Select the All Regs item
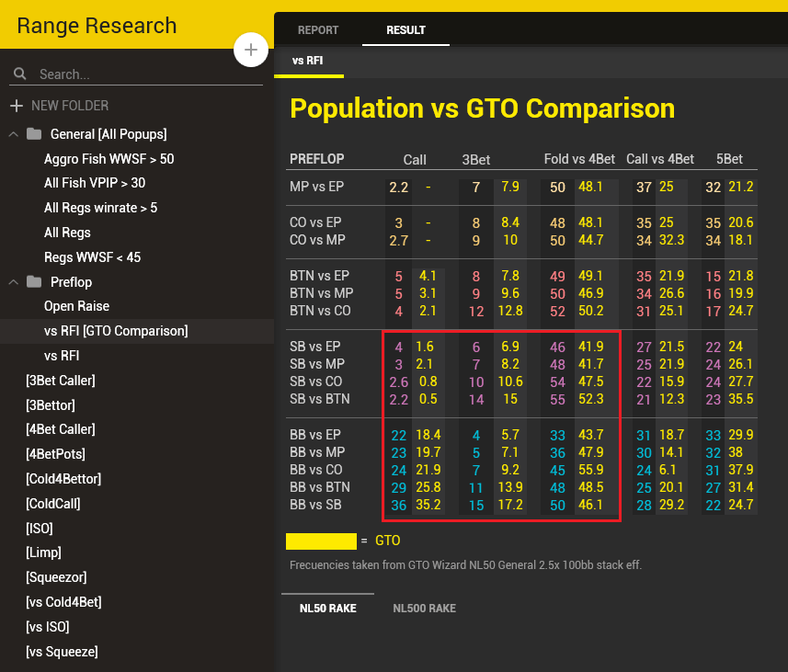The height and width of the screenshot is (672, 788). pyautogui.click(x=67, y=233)
